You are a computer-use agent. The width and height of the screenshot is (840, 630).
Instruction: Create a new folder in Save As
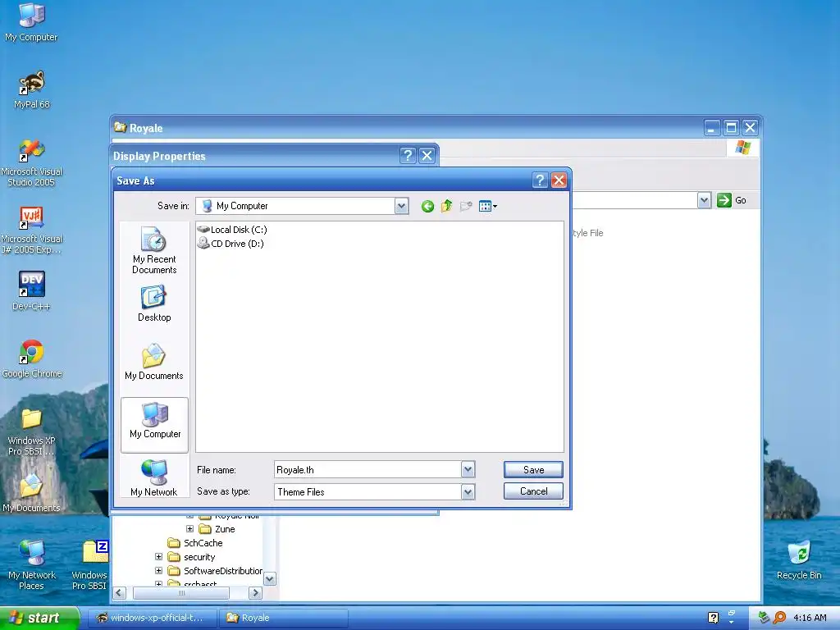[x=466, y=206]
